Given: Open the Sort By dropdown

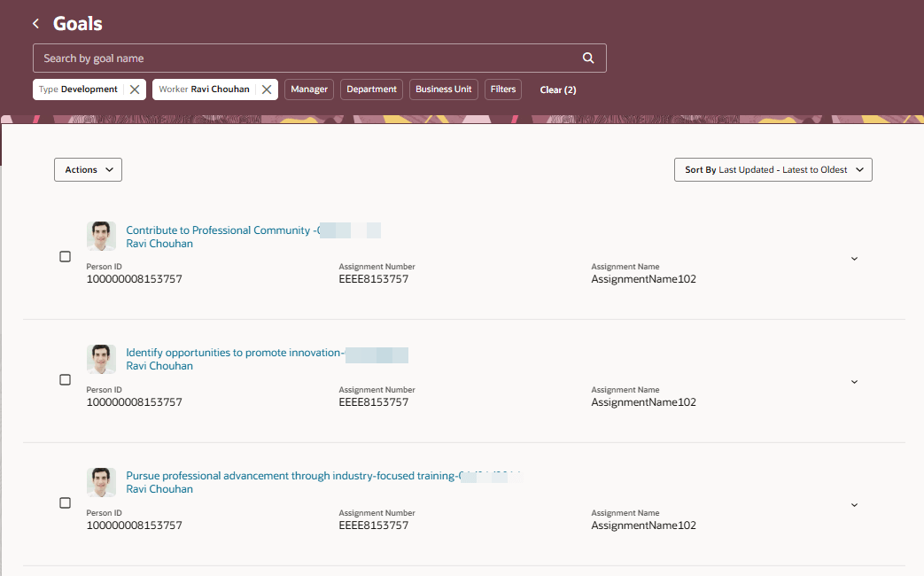Looking at the screenshot, I should tap(773, 169).
